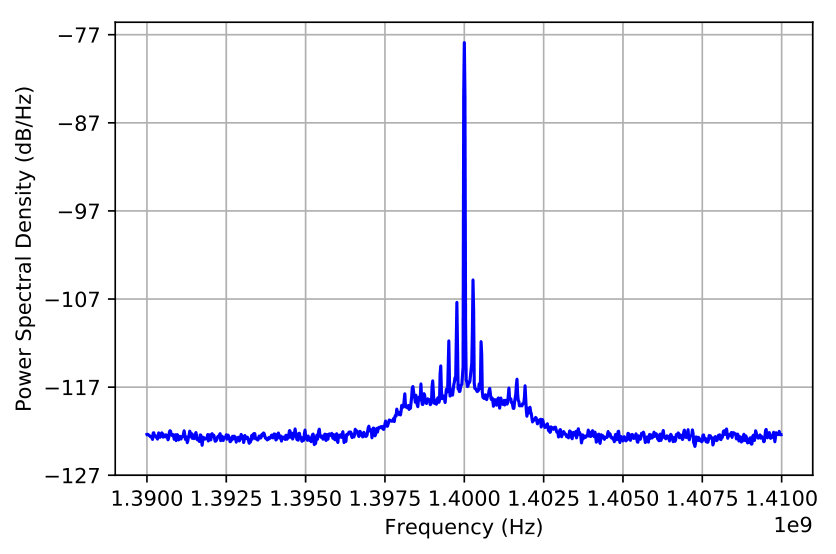This screenshot has width=836, height=554.
Task: Click the 1.4100 x-axis tick label
Action: point(782,499)
